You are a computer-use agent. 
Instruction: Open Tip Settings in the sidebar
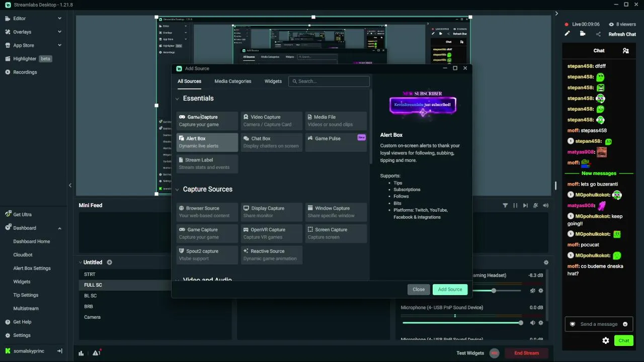[26, 295]
